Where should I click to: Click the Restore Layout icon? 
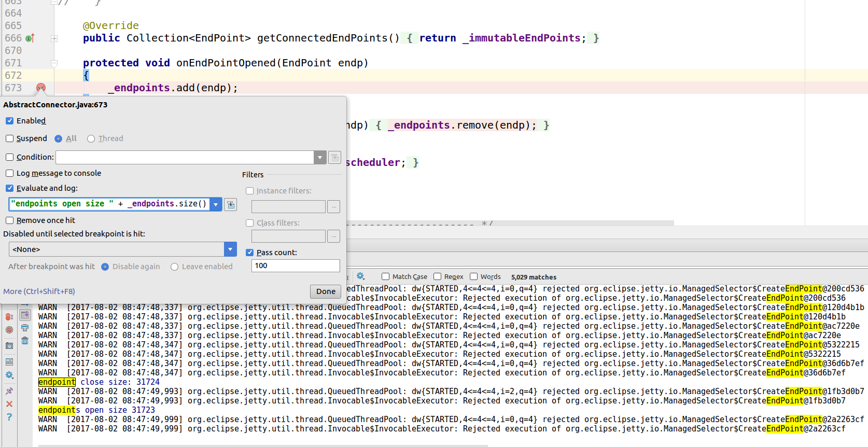click(x=9, y=362)
